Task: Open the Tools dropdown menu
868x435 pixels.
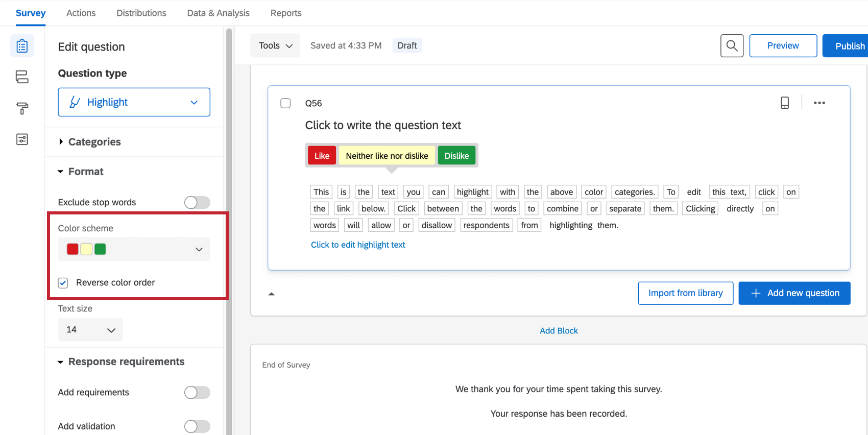Action: tap(275, 45)
